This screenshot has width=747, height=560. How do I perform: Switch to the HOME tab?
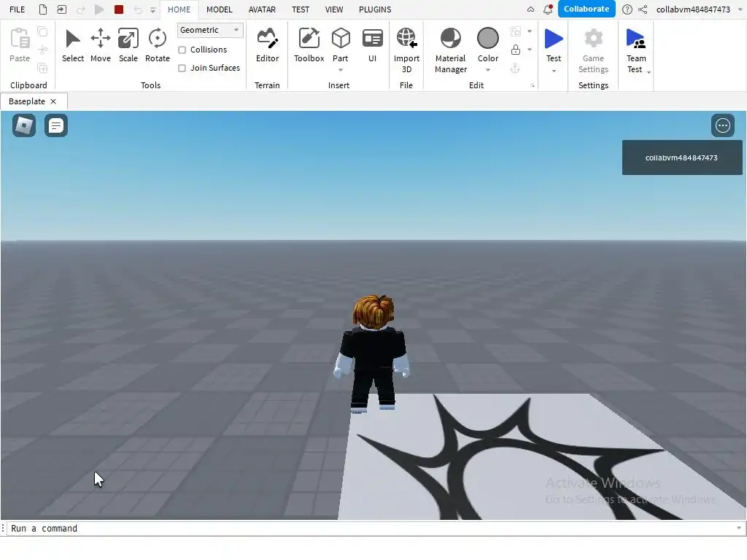click(x=179, y=9)
